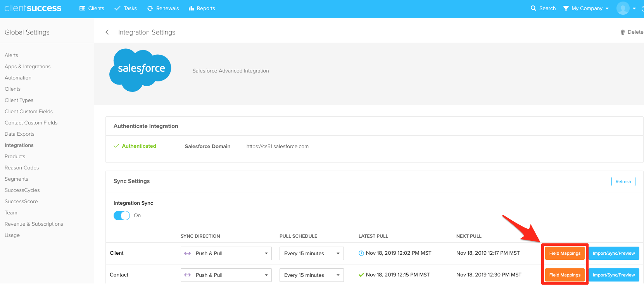The image size is (644, 285).
Task: Open the Reports menu
Action: [x=202, y=8]
